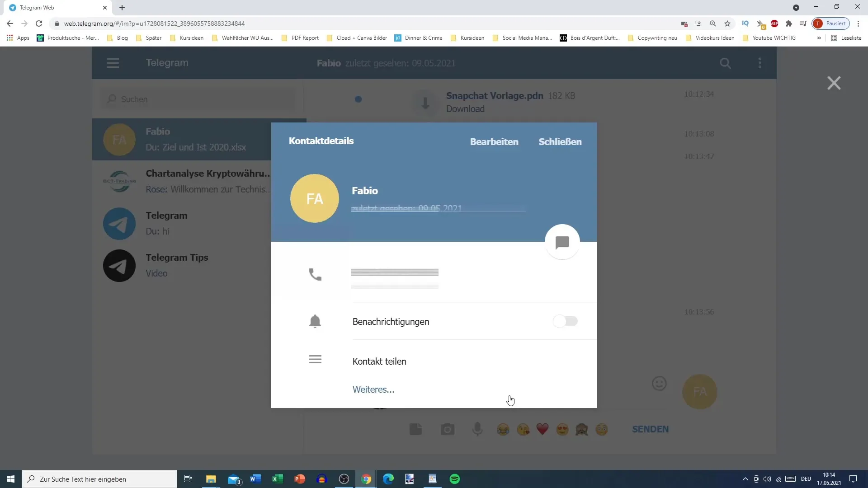The height and width of the screenshot is (488, 868).
Task: Close the Telegram Web tab
Action: coord(105,8)
